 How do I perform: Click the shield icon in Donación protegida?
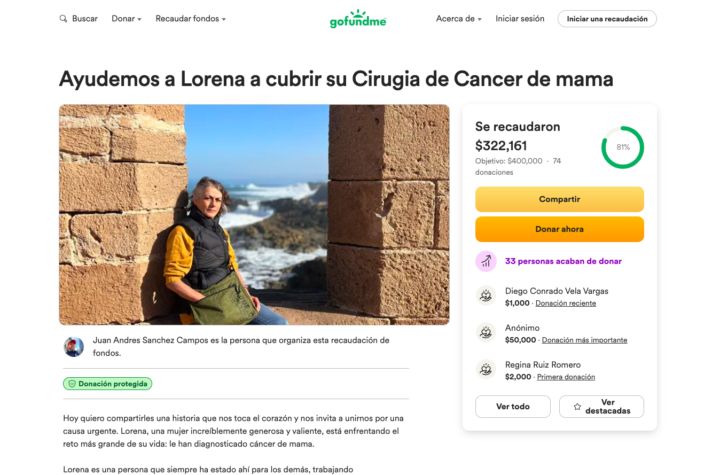pos(72,384)
